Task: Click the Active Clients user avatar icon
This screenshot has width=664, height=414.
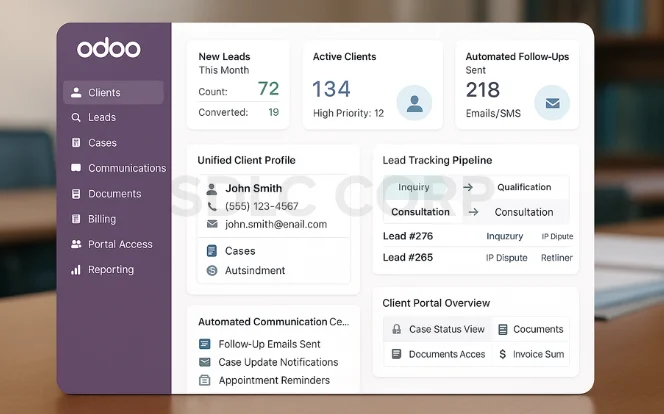Action: [414, 103]
